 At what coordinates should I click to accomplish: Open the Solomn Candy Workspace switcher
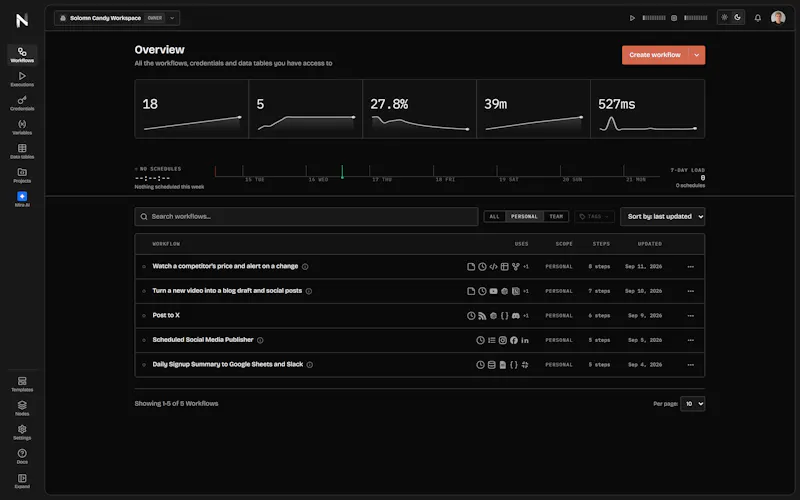click(117, 18)
